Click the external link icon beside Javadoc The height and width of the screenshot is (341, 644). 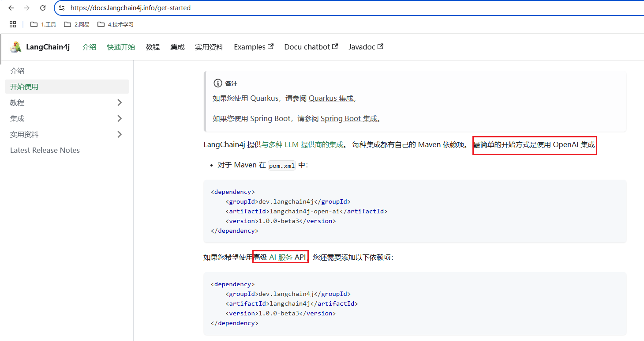tap(380, 46)
